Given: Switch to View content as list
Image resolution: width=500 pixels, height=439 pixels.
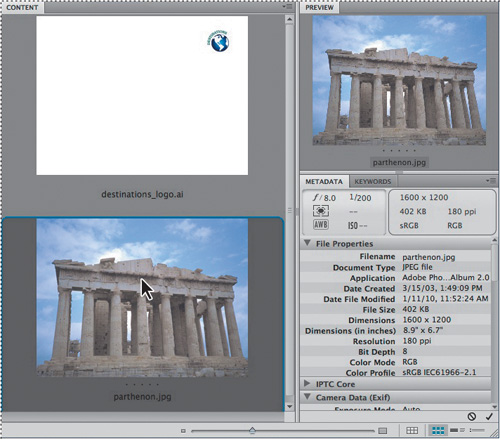Looking at the screenshot, I should coord(477,431).
